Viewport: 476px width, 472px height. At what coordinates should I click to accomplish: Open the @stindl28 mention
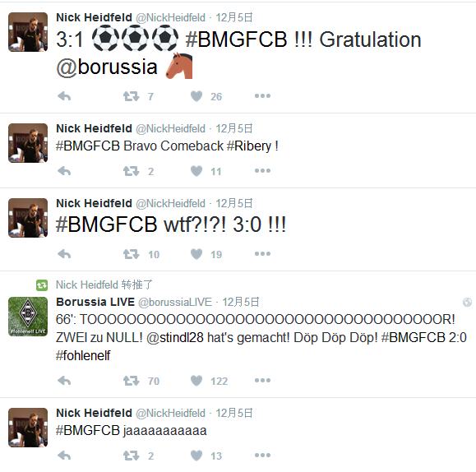click(x=175, y=337)
